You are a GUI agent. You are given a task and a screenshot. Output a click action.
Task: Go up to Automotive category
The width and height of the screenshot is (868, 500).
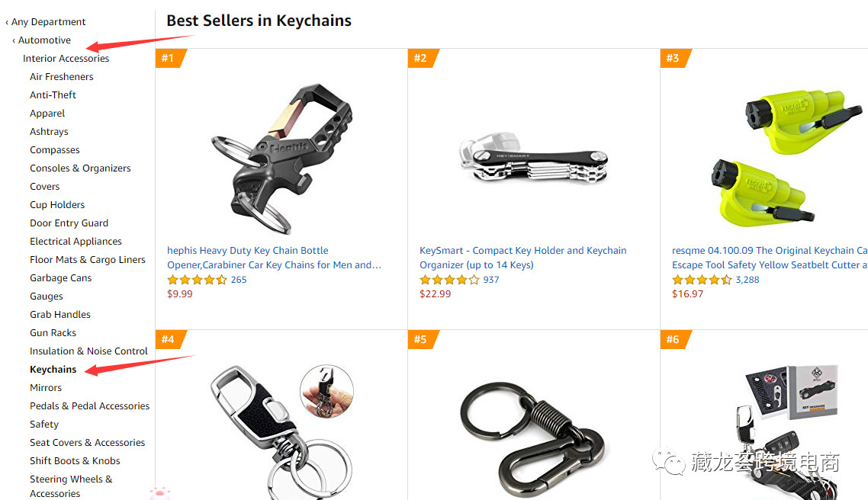pos(44,40)
